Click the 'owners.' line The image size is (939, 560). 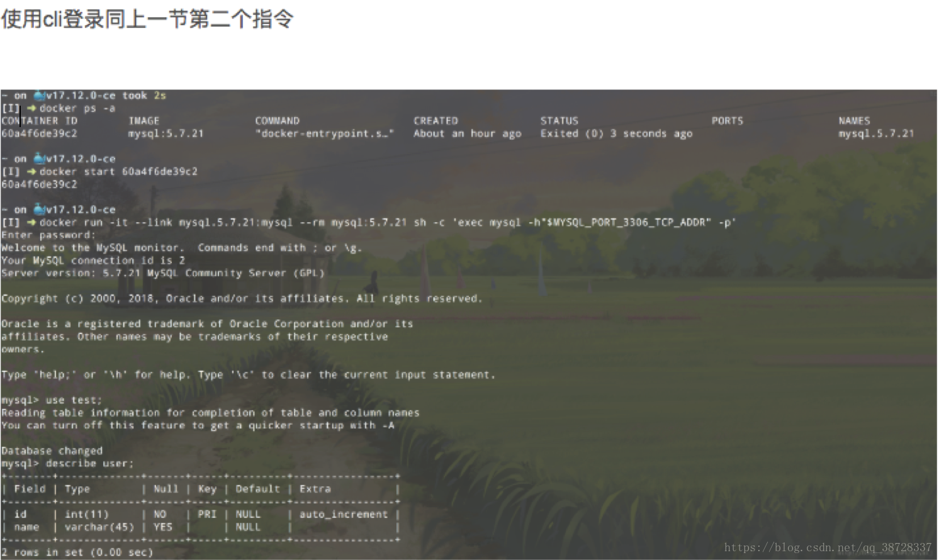[23, 349]
